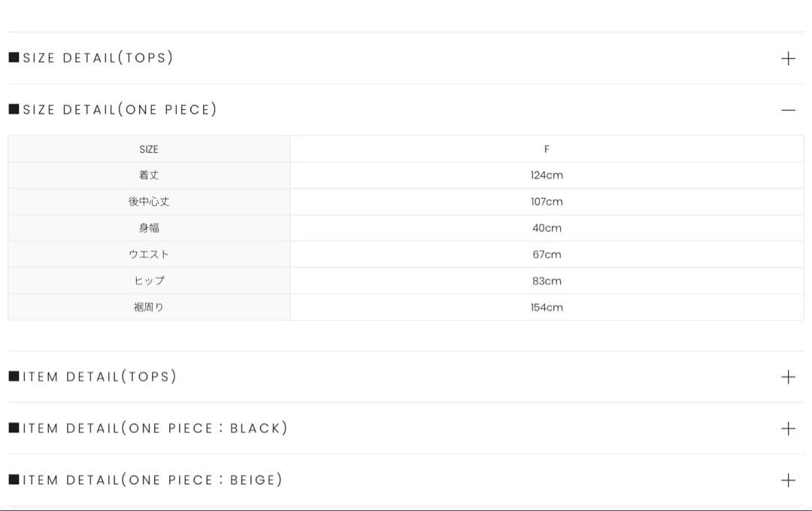Click plus icon beside ITEM DETAIL(TOPS)
This screenshot has height=511, width=812.
tap(788, 376)
